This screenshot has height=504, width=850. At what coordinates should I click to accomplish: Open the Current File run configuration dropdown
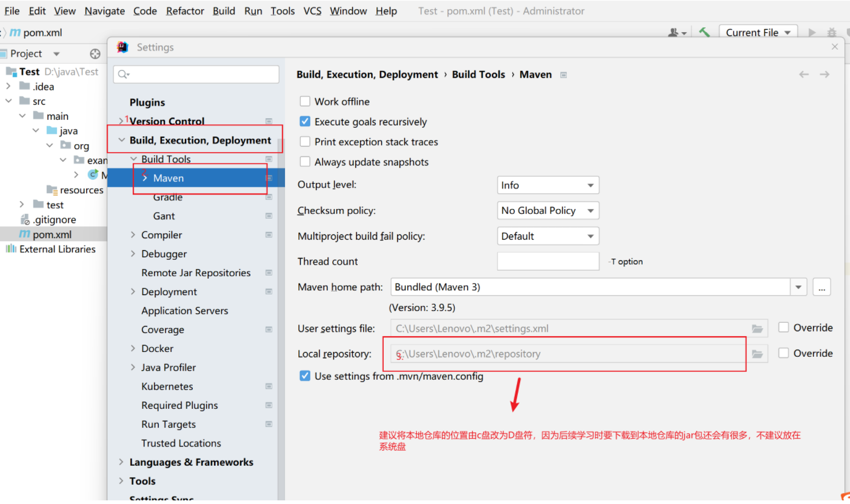pos(758,33)
